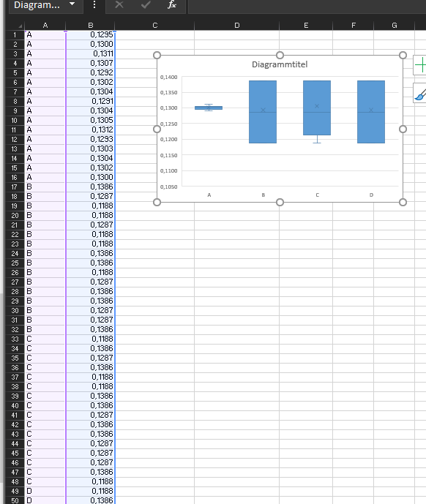Click the Cancel X icon in formula bar

119,4
